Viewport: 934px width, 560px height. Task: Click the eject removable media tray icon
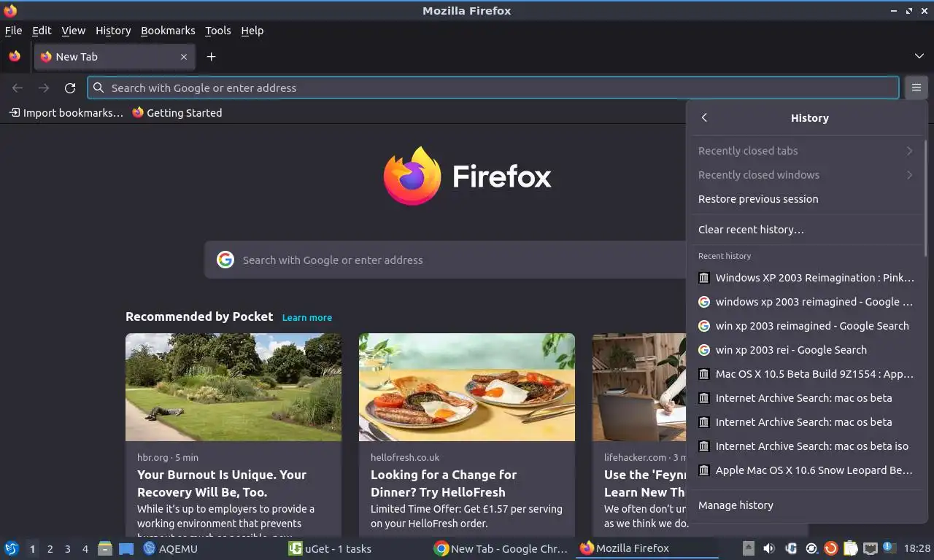(748, 548)
